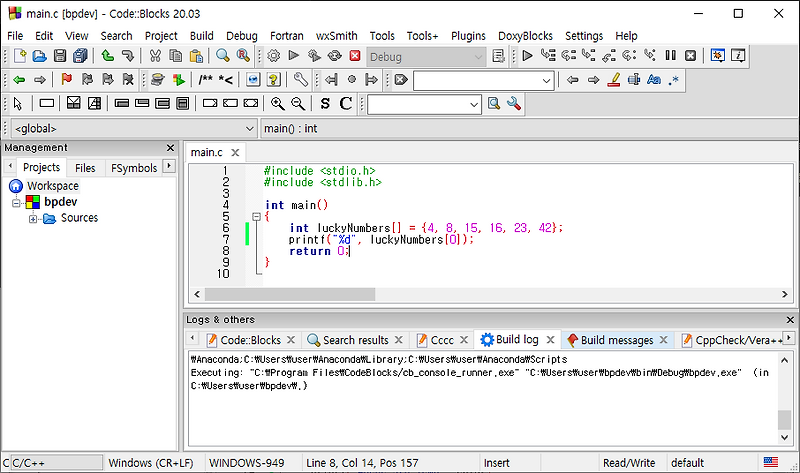Jump back using green left arrow
This screenshot has width=800, height=473.
[x=19, y=80]
